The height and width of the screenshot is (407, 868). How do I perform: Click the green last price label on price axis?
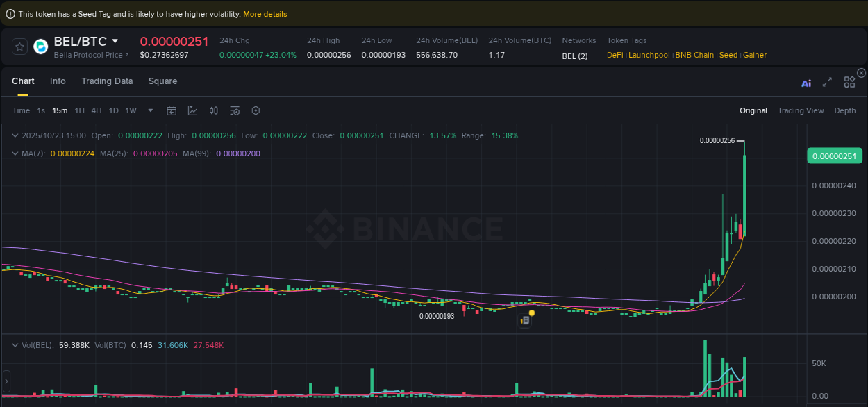point(834,156)
